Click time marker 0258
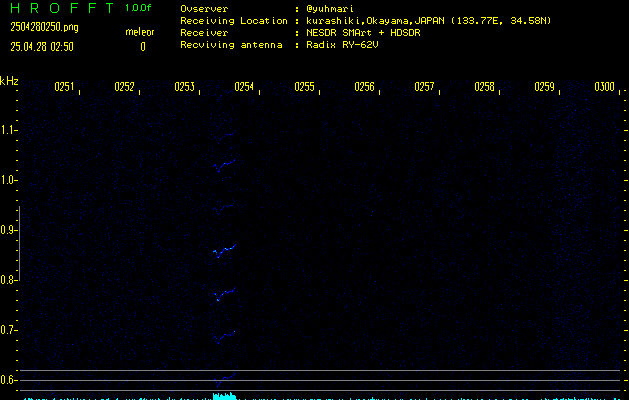 click(485, 87)
